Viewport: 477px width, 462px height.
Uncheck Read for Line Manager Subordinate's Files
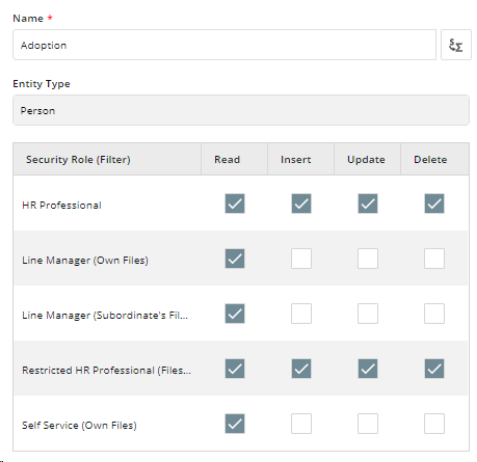pos(235,313)
